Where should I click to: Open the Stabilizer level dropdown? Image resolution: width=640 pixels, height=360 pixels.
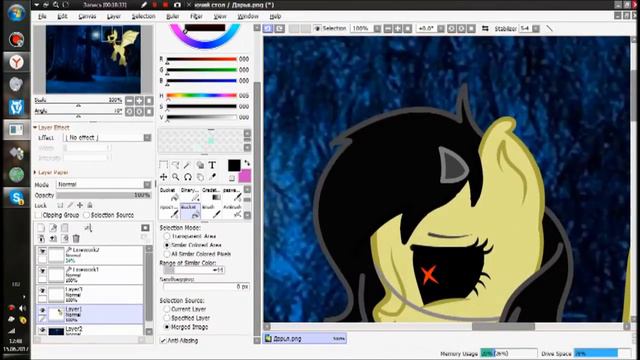(x=536, y=29)
